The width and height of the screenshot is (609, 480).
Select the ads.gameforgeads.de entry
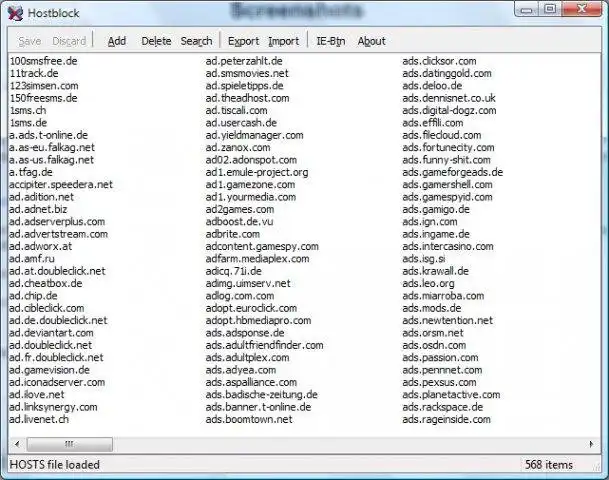(x=453, y=172)
